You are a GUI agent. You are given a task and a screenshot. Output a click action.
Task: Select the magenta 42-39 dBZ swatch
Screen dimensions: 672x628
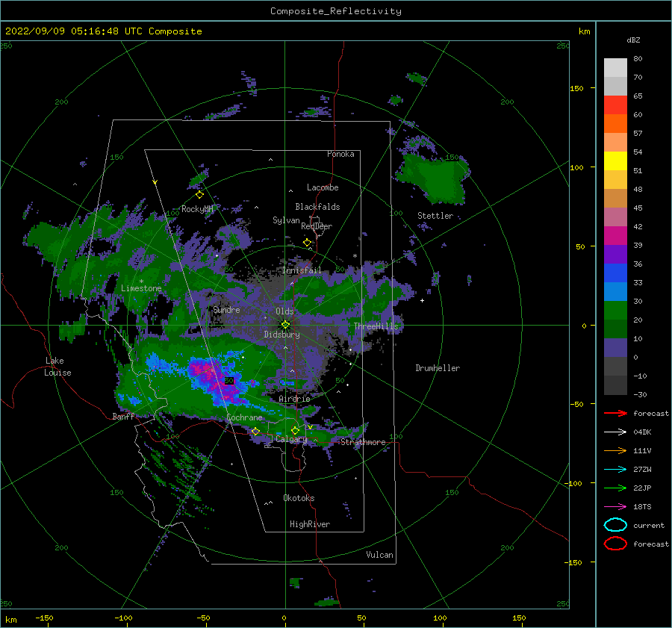pyautogui.click(x=615, y=235)
